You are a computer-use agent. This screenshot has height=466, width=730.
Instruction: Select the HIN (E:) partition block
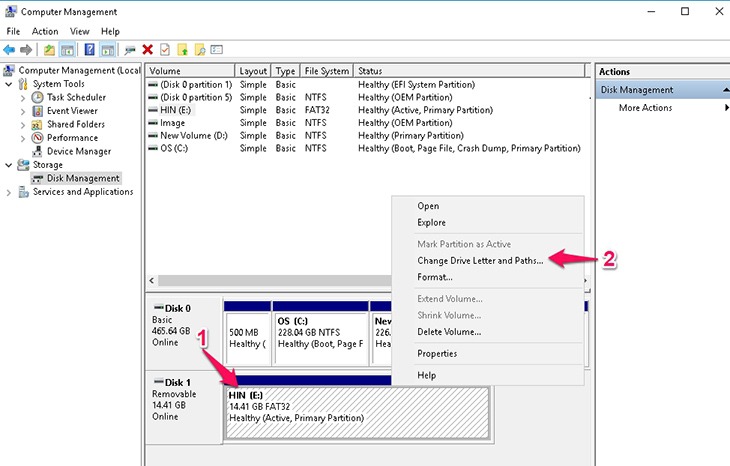357,412
